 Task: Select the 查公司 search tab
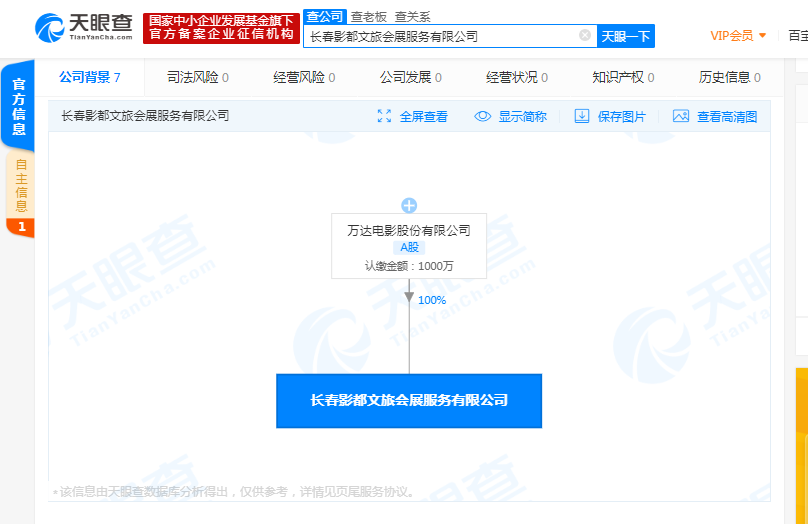pos(325,16)
